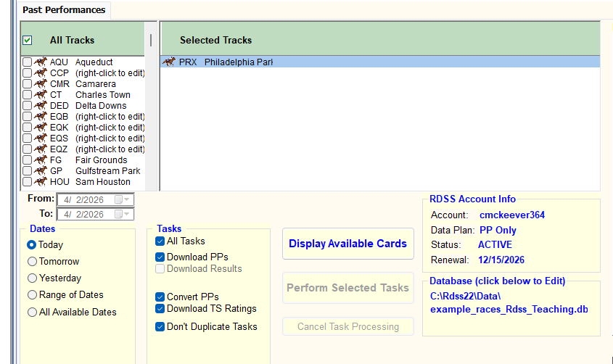Select the Range of Dates option

32,295
